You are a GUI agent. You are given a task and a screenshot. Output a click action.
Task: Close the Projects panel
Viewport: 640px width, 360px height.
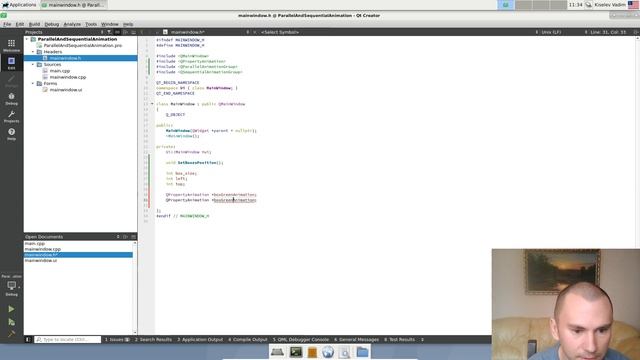coord(133,32)
